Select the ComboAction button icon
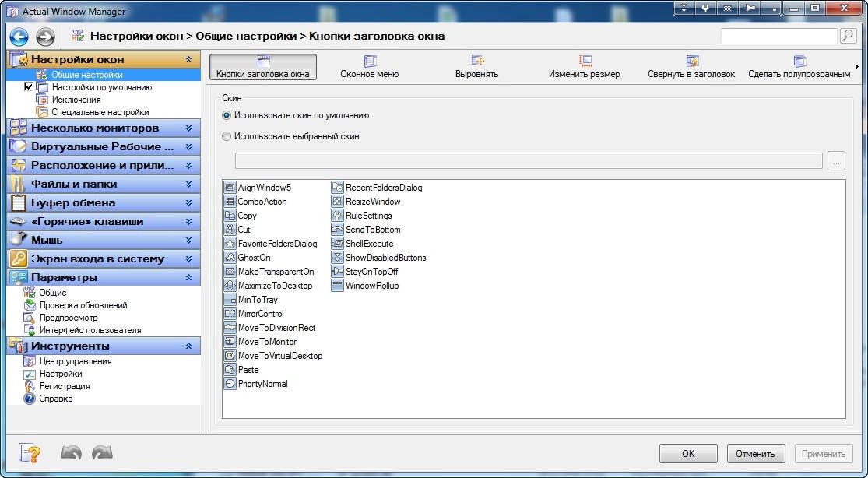 (x=230, y=202)
